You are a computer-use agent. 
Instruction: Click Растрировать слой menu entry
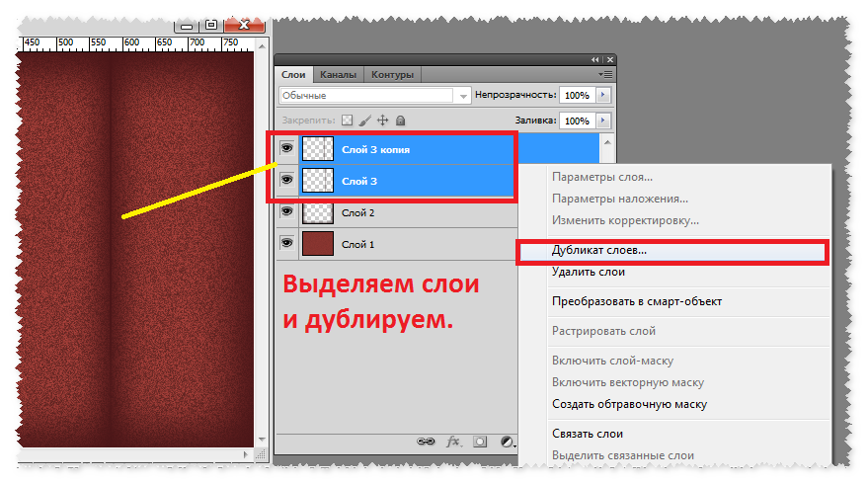(x=603, y=331)
